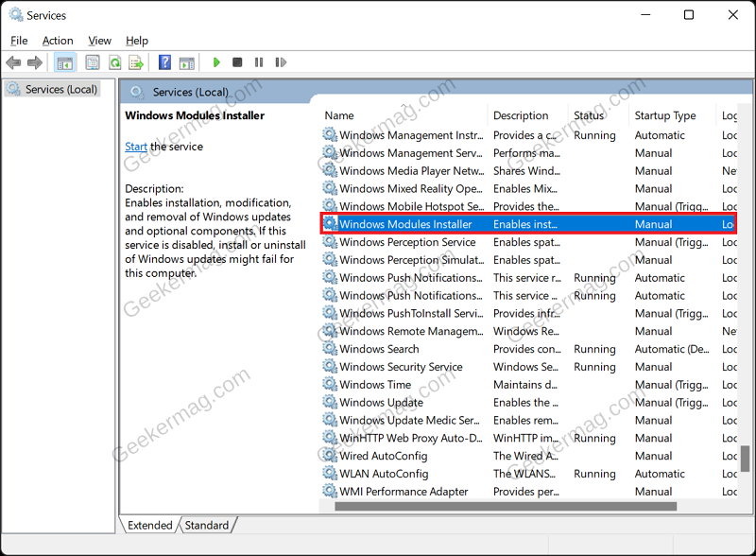756x556 pixels.
Task: Click the Restart Service toolbar icon
Action: [x=281, y=62]
